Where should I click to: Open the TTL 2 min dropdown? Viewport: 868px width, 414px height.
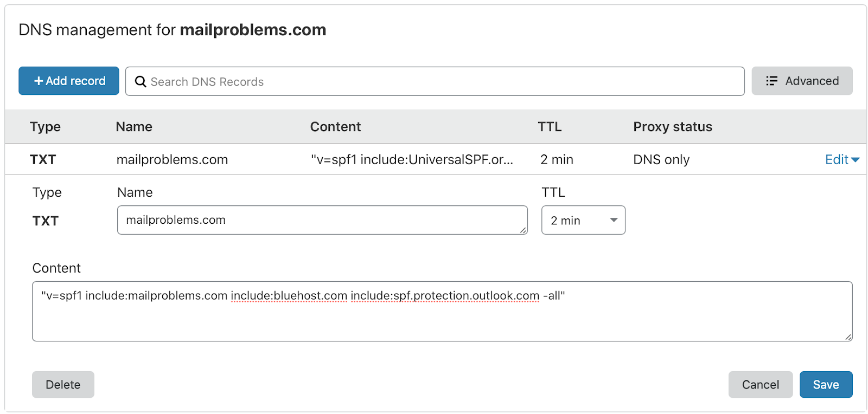click(x=583, y=220)
